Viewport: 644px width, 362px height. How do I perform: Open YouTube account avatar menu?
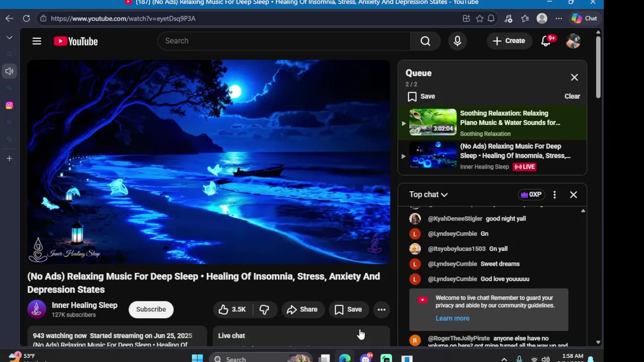[573, 41]
